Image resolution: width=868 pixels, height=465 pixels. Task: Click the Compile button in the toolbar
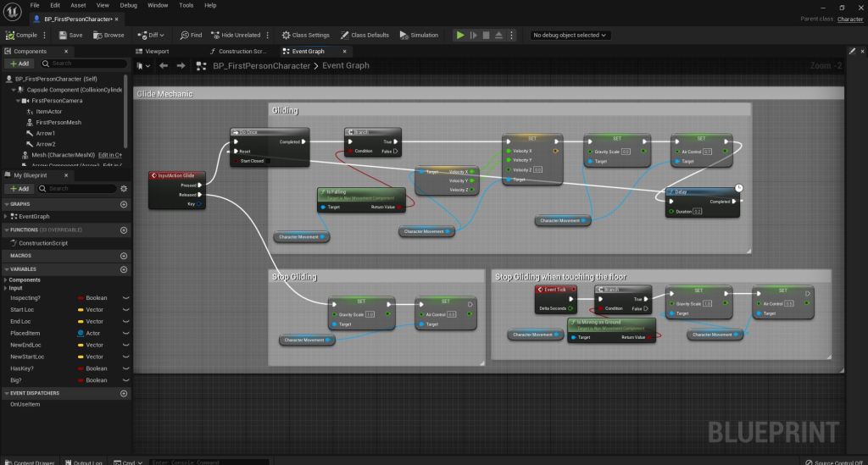(22, 35)
